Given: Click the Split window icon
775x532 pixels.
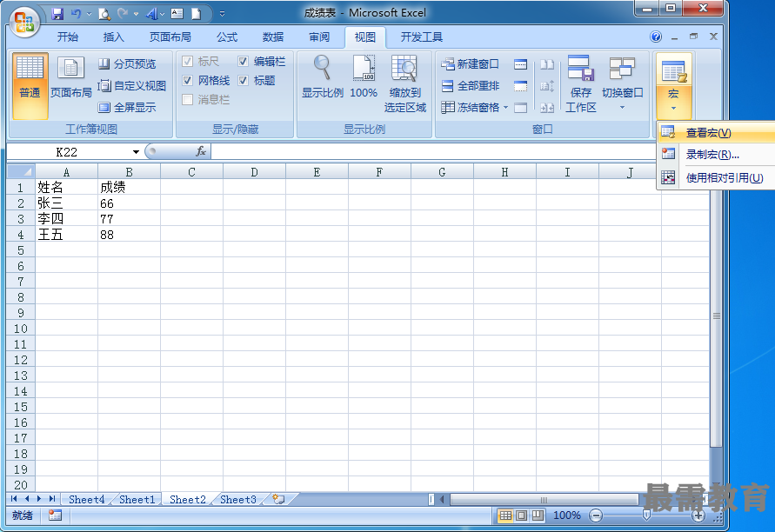Looking at the screenshot, I should 520,64.
